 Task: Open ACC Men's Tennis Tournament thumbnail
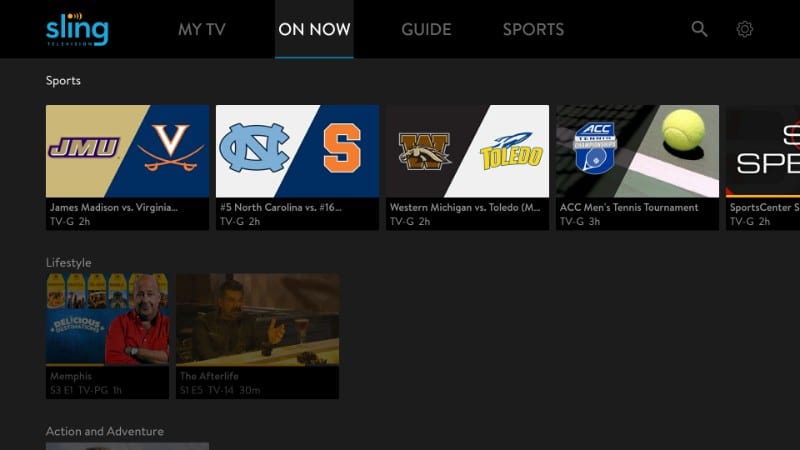click(637, 151)
